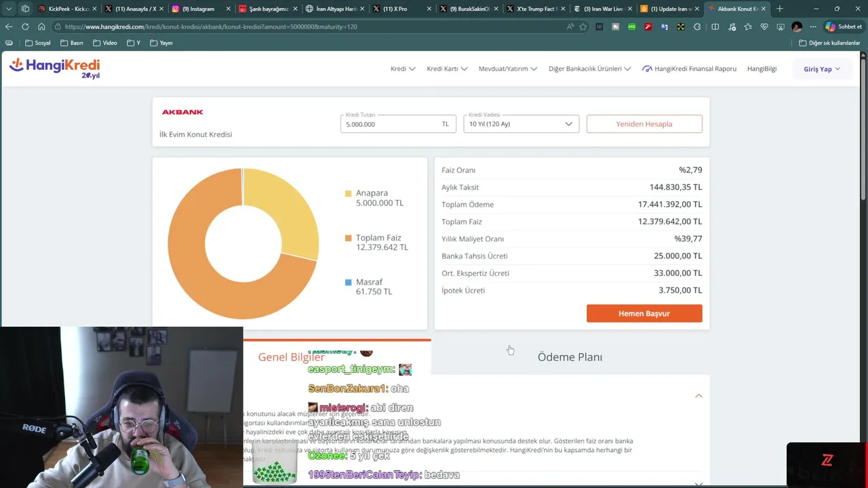Go back with the browser back arrow
This screenshot has width=868, height=488.
tap(9, 26)
